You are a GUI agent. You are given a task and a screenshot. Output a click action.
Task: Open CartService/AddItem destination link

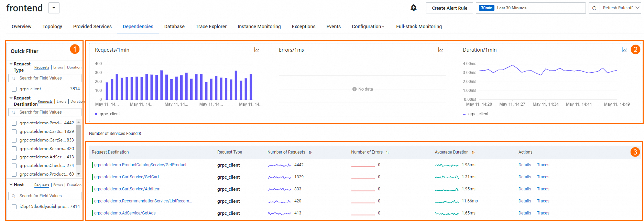127,189
